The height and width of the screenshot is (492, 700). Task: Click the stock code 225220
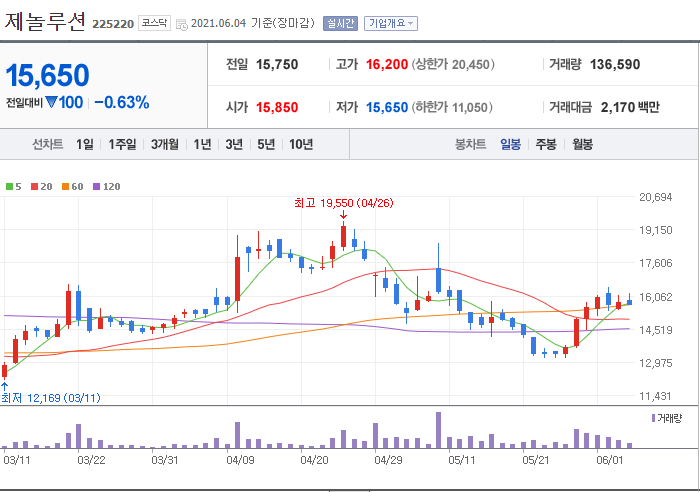coord(113,24)
